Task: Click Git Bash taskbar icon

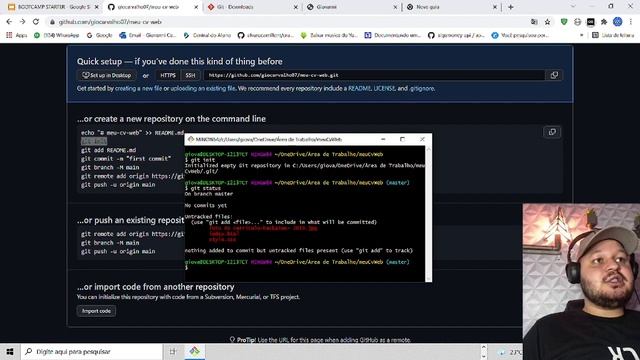Action: click(x=195, y=351)
